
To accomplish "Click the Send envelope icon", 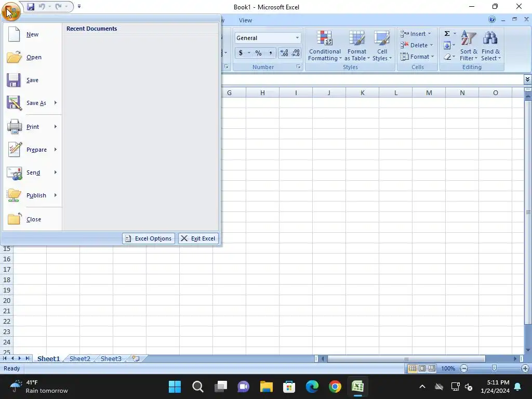I will point(14,172).
